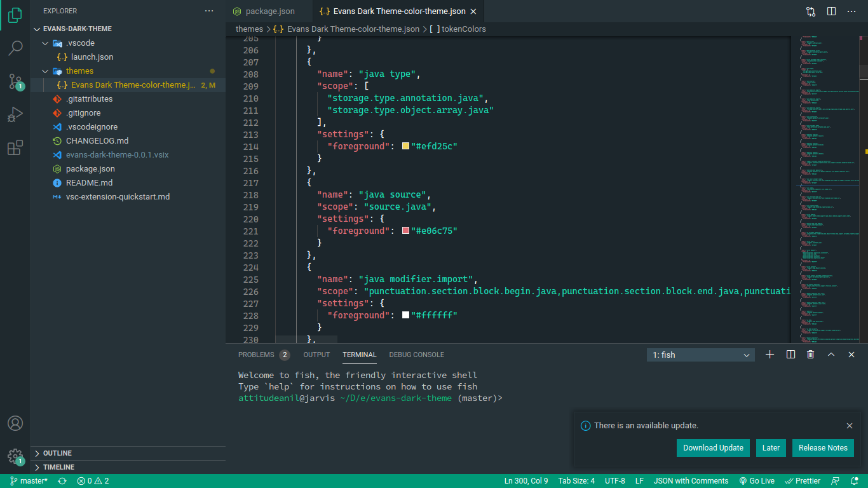Open launch.json in explorer
This screenshot has height=488, width=868.
pyautogui.click(x=128, y=57)
